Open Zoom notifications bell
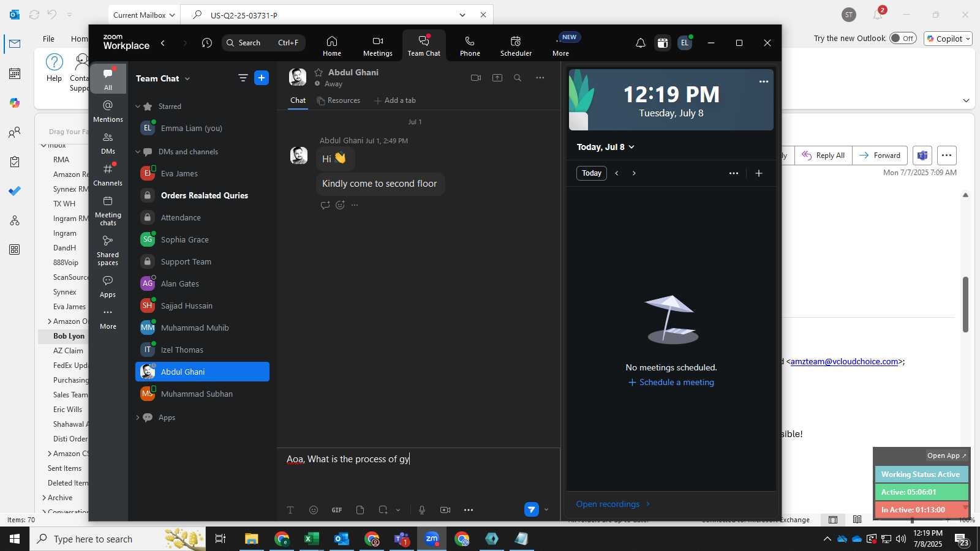Screen dimensions: 980x551 [x=640, y=43]
